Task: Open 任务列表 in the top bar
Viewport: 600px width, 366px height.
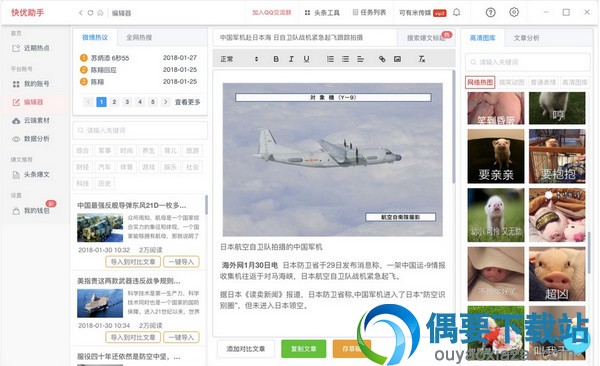Action: tap(369, 13)
